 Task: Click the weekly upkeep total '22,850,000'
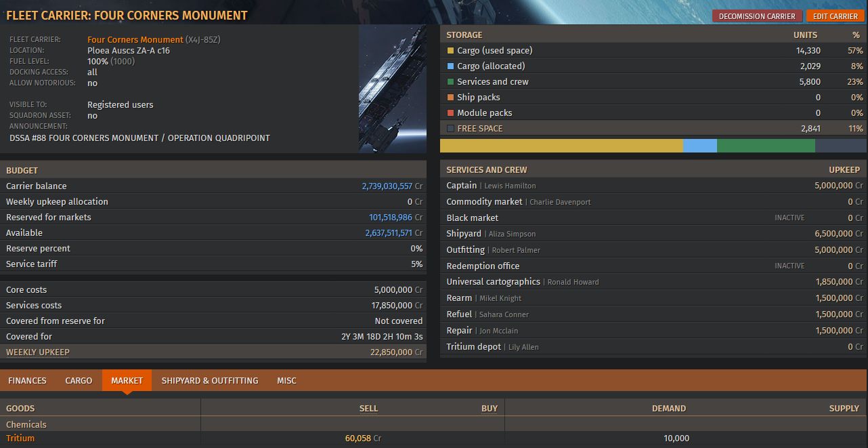click(391, 352)
